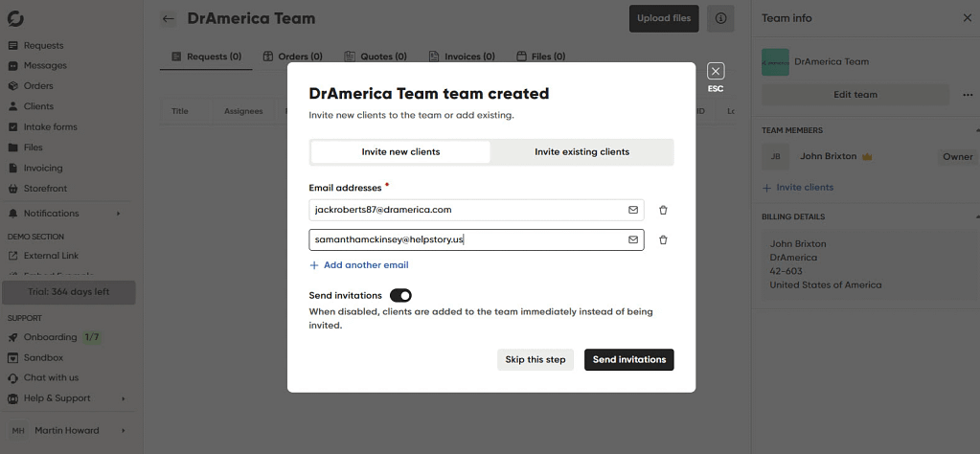This screenshot has width=980, height=454.
Task: Click the Assignees column header
Action: [x=243, y=111]
